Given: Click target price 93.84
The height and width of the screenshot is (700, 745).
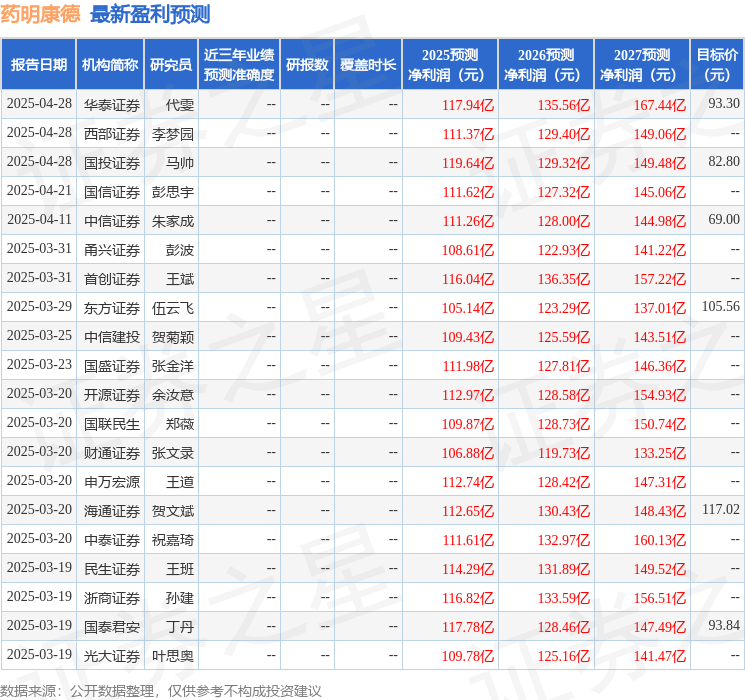Looking at the screenshot, I should click(x=724, y=625).
